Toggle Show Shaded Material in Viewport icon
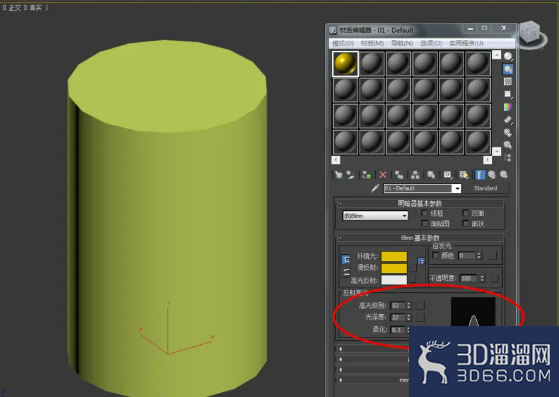 [463, 175]
